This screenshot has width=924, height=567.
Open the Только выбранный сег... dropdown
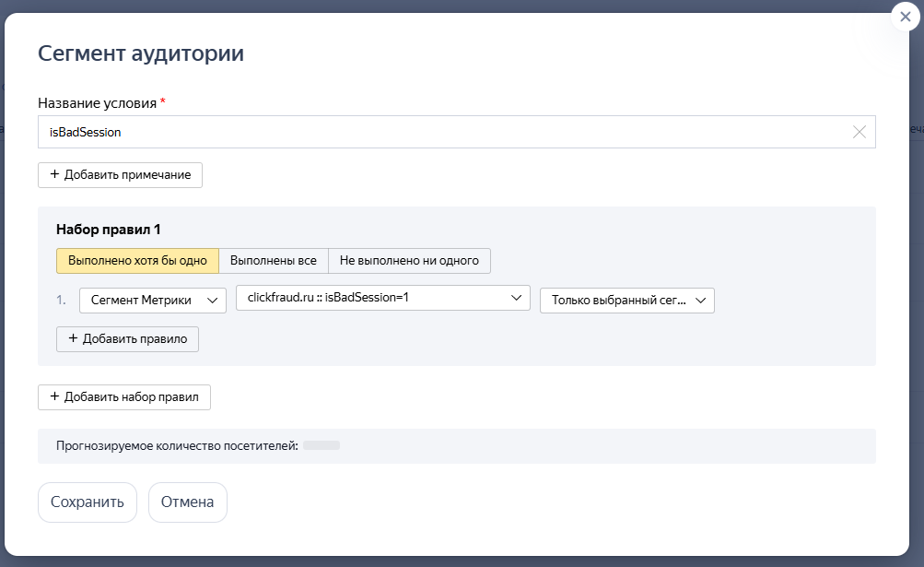pyautogui.click(x=626, y=301)
